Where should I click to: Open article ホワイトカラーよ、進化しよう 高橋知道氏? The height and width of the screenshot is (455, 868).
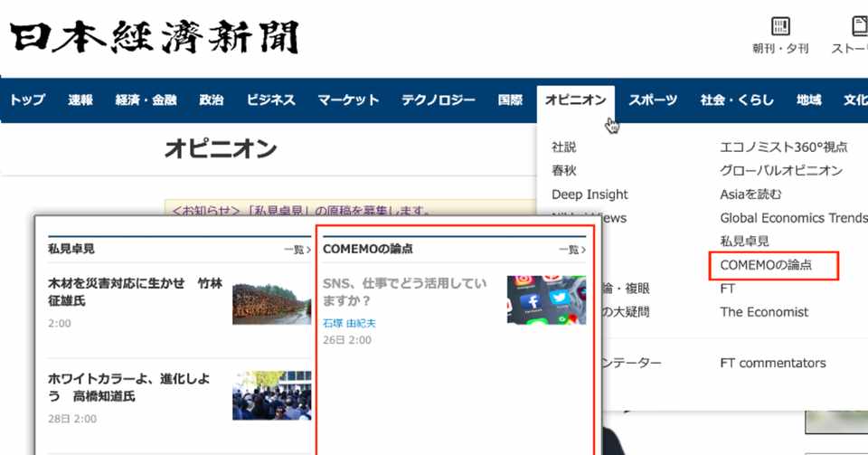(x=129, y=387)
